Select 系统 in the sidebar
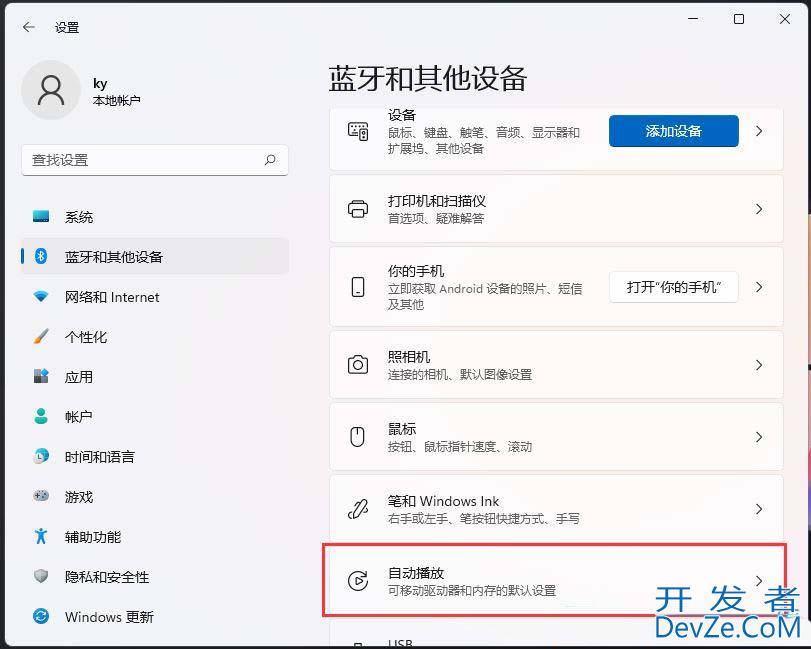811x649 pixels. click(155, 217)
